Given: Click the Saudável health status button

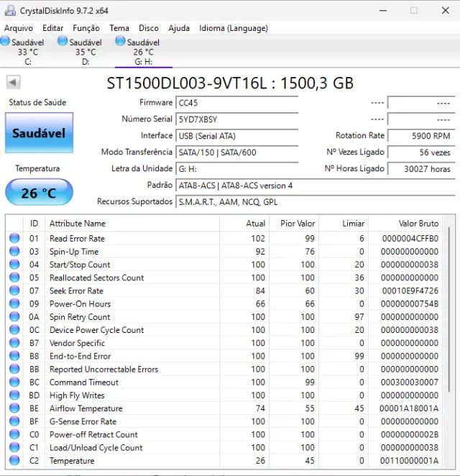Looking at the screenshot, I should [39, 133].
